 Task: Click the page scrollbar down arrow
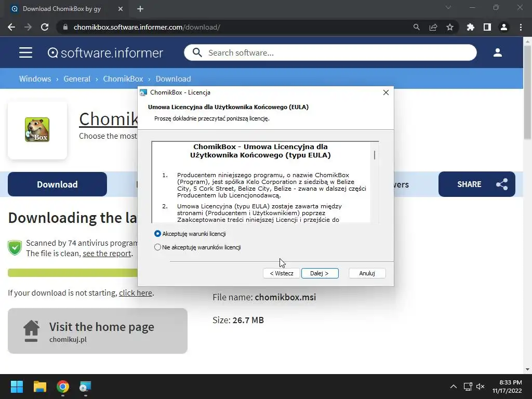click(527, 369)
